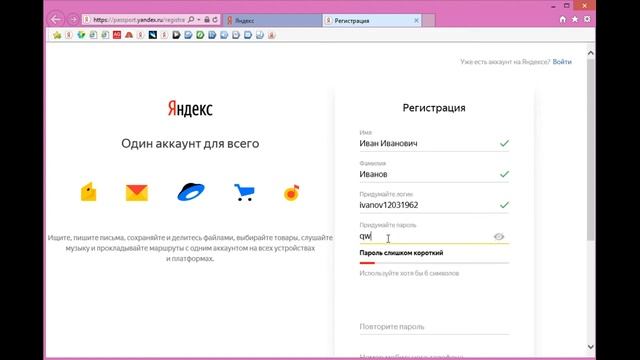Click the padlock security icon in address bar
Screen dimensions: 640x360
pos(207,20)
